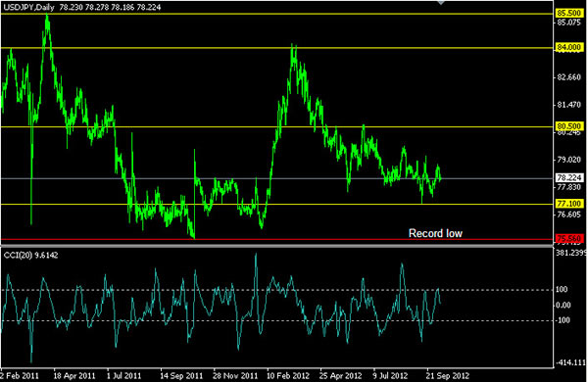This screenshot has width=588, height=382.
Task: Select the yellow 84.000 price level label
Action: (x=568, y=47)
